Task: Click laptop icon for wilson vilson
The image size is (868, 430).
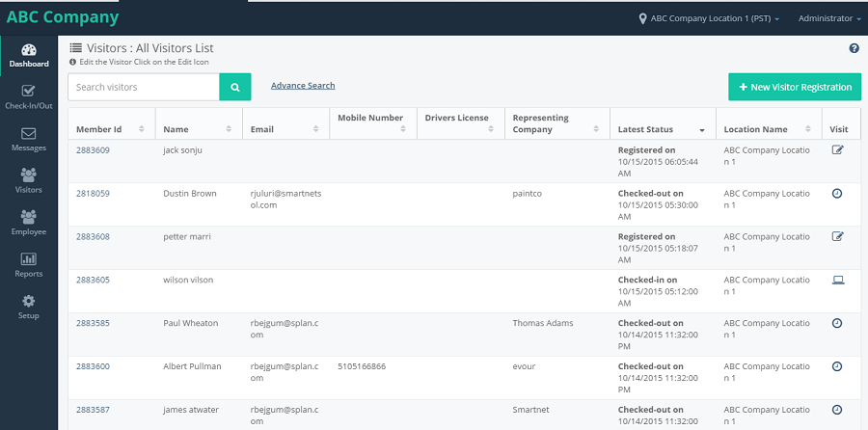Action: [x=838, y=280]
